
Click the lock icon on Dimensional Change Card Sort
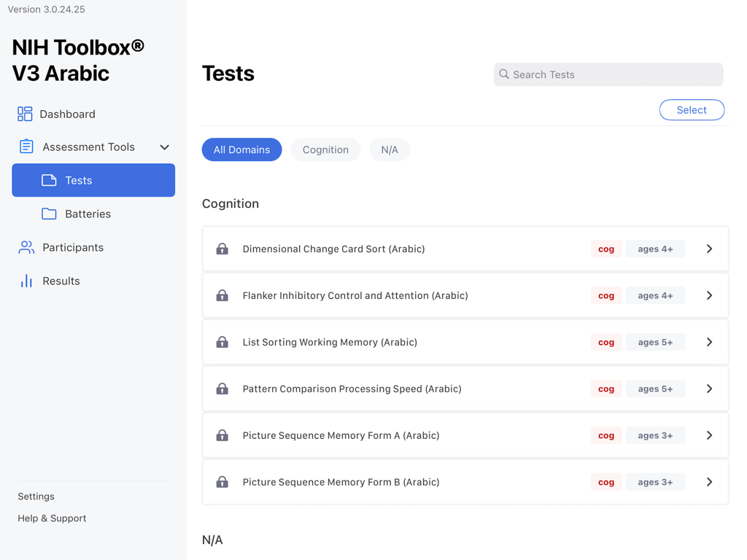(x=222, y=249)
